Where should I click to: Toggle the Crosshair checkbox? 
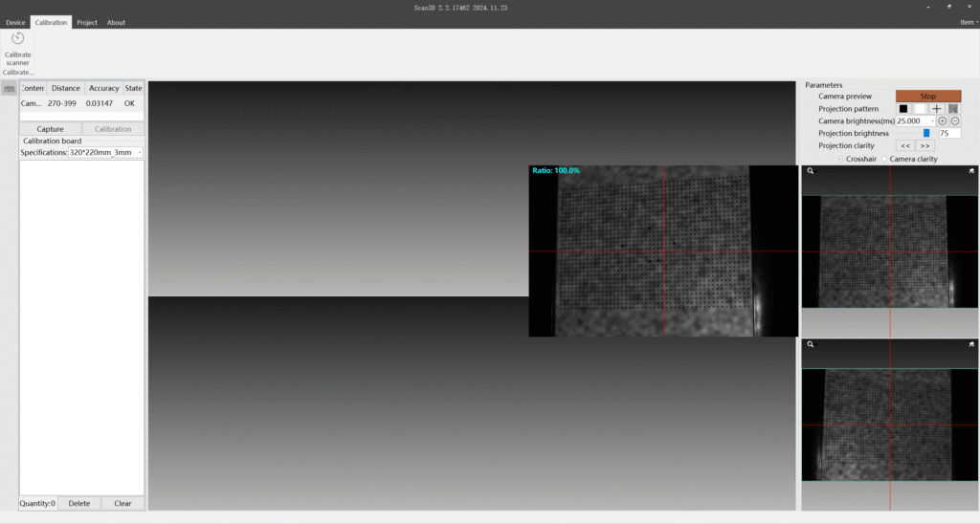[x=841, y=159]
